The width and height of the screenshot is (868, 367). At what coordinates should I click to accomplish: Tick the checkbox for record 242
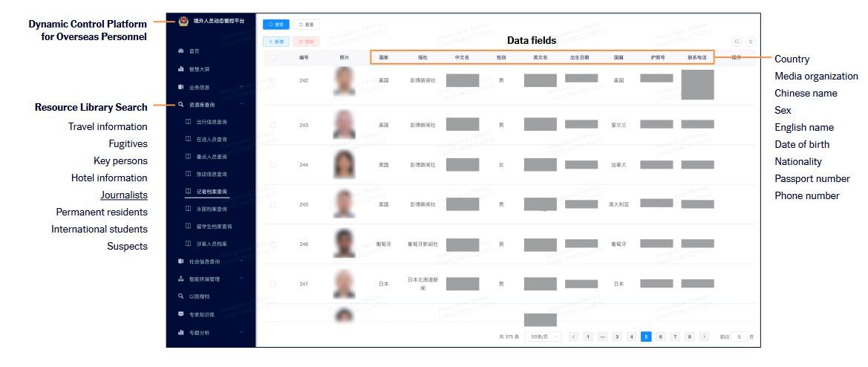[x=273, y=81]
